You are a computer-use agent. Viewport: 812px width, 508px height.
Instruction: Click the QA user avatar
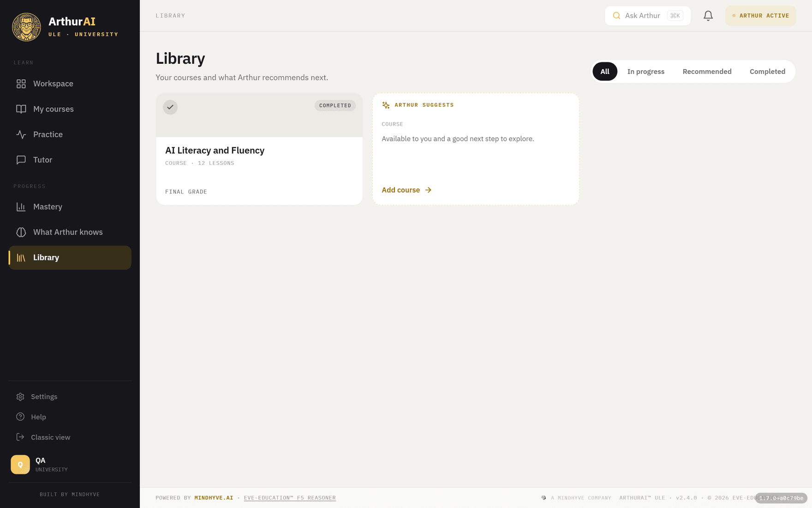pyautogui.click(x=20, y=465)
